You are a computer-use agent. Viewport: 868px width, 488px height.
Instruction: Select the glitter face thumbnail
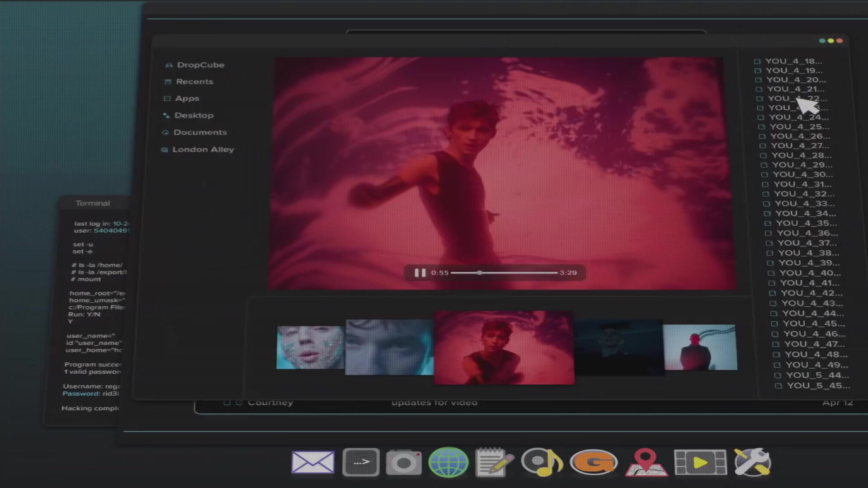coord(311,347)
